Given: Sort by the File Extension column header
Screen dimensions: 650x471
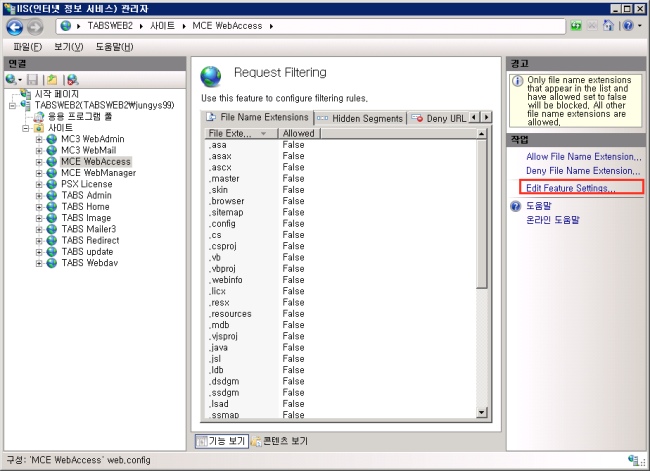Looking at the screenshot, I should [x=241, y=134].
